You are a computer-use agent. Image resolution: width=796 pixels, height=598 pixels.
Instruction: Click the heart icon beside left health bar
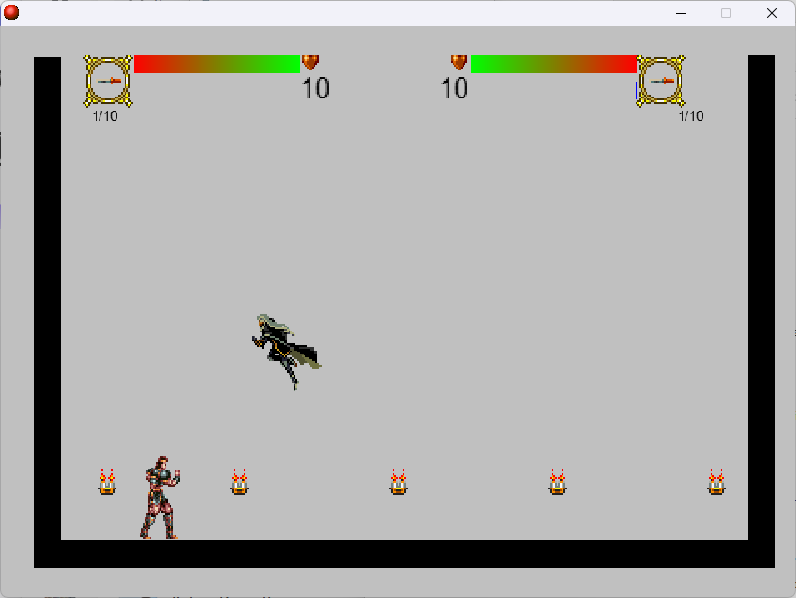pyautogui.click(x=310, y=62)
